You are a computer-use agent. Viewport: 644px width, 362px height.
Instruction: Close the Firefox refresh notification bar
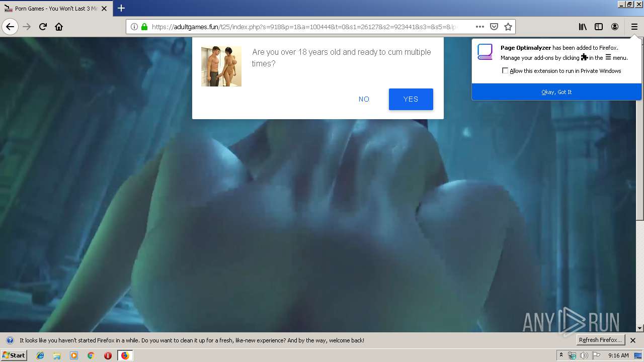click(x=633, y=340)
